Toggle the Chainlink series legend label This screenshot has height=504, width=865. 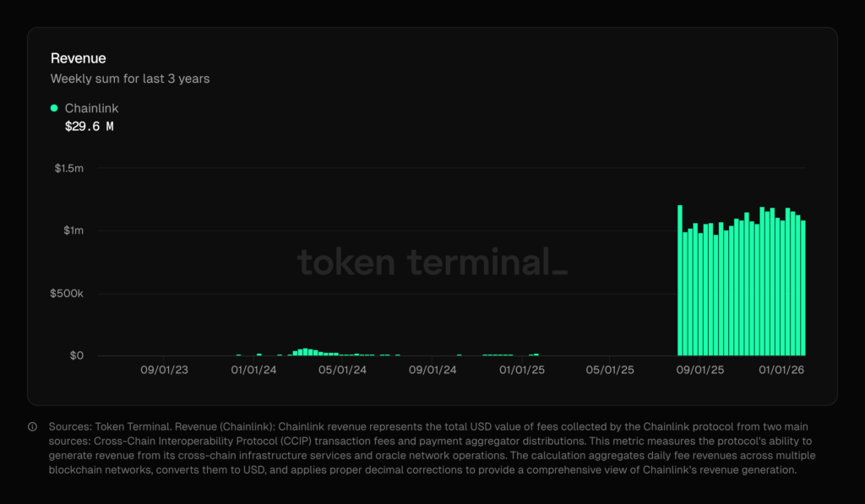91,108
